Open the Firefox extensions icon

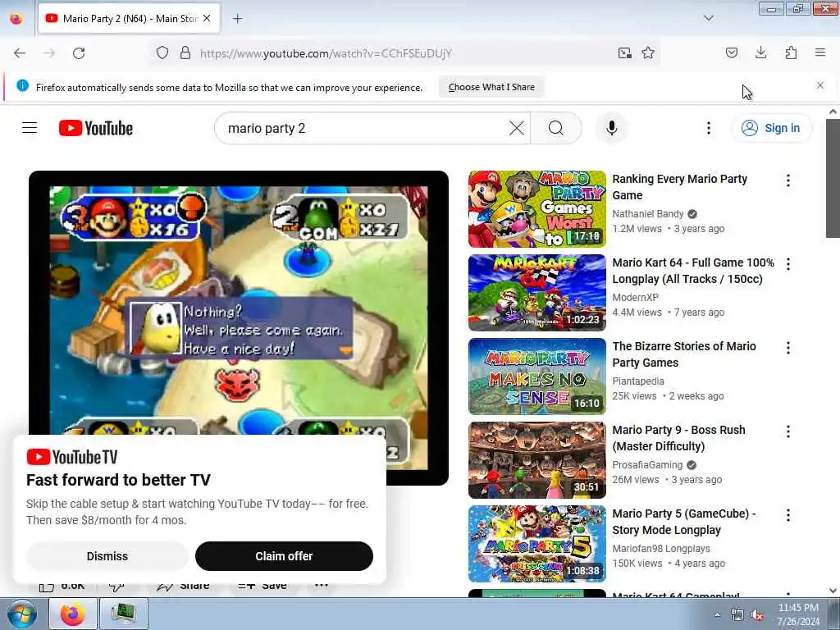pyautogui.click(x=791, y=52)
